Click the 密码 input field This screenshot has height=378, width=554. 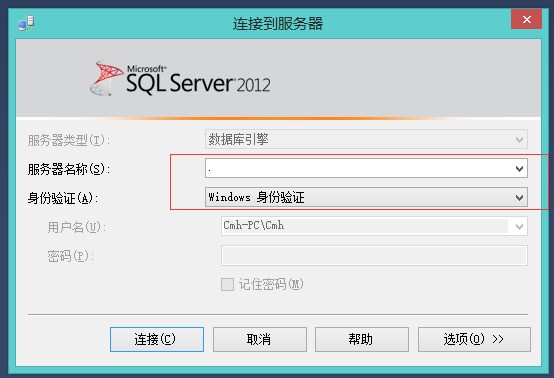coord(374,255)
